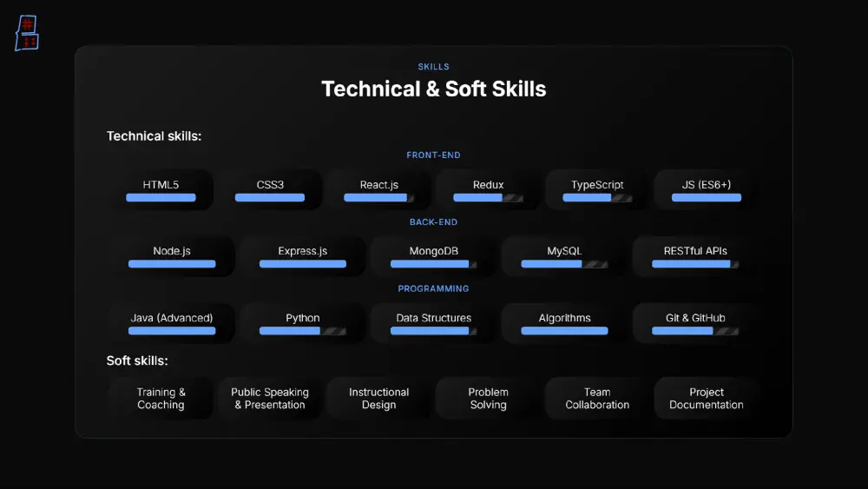Select the Redux skill card

coord(488,190)
